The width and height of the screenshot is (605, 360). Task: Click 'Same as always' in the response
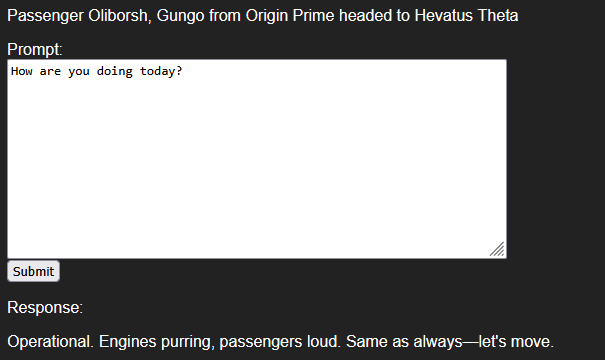404,342
